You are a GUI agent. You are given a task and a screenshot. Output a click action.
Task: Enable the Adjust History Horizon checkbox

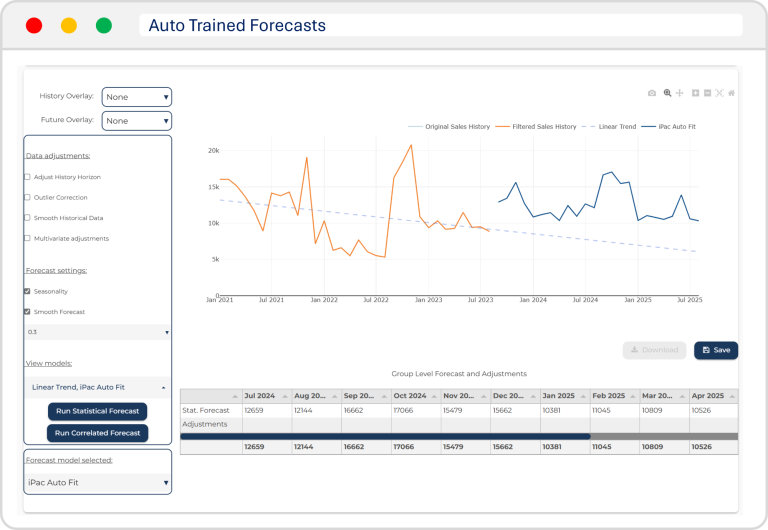tap(27, 177)
